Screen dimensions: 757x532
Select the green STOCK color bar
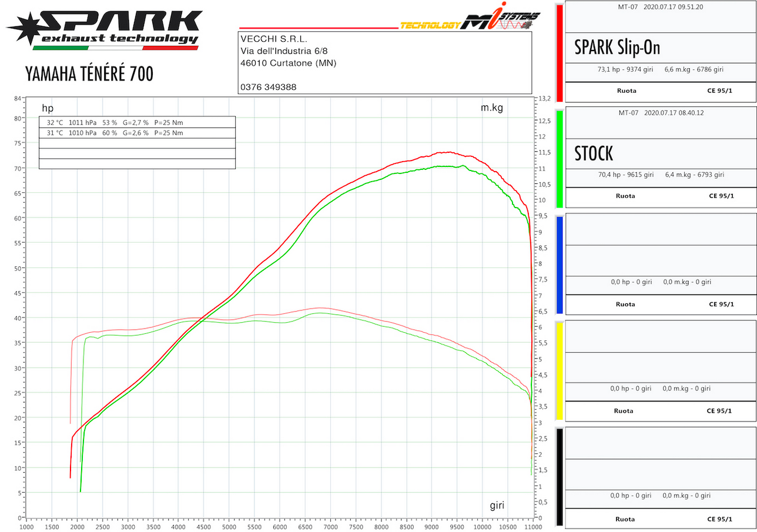point(560,159)
